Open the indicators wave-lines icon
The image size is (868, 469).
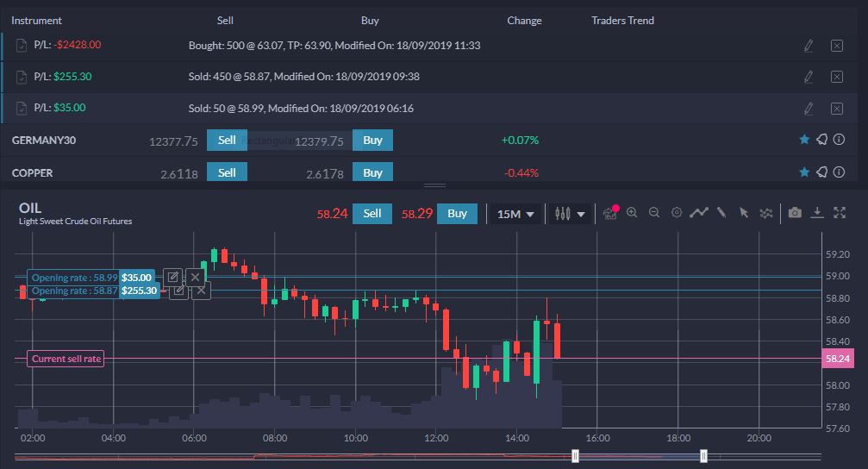pyautogui.click(x=766, y=213)
